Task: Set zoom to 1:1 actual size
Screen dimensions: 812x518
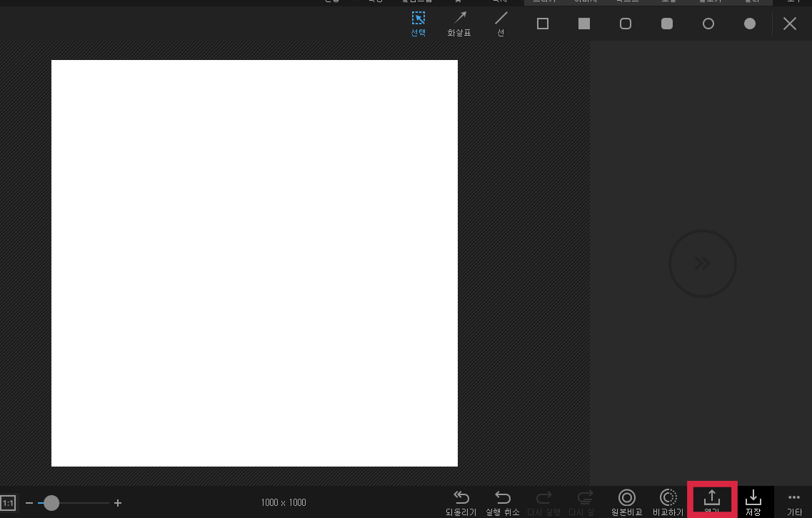Action: [x=9, y=503]
